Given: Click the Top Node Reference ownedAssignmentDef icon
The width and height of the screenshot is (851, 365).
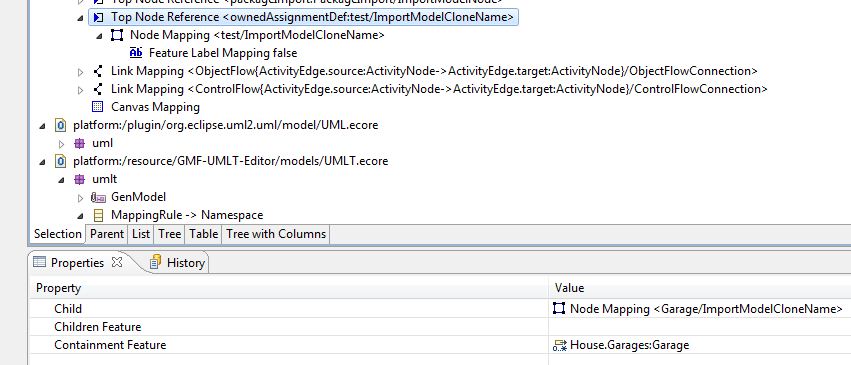Looking at the screenshot, I should 98,17.
